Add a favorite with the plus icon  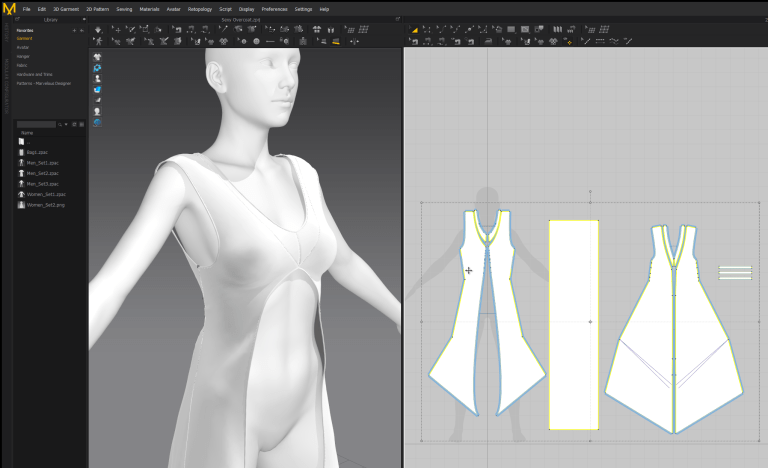74,30
